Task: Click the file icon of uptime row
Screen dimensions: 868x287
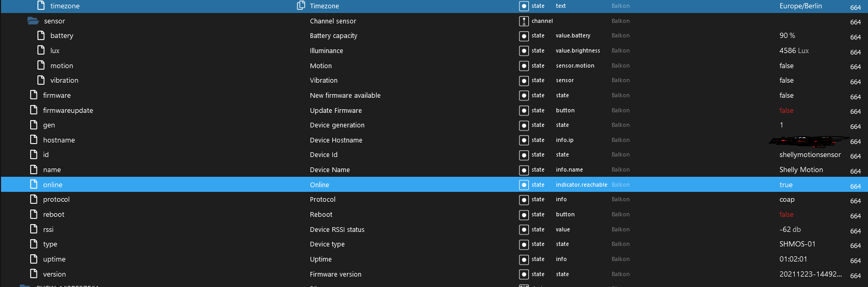Action: [34, 259]
